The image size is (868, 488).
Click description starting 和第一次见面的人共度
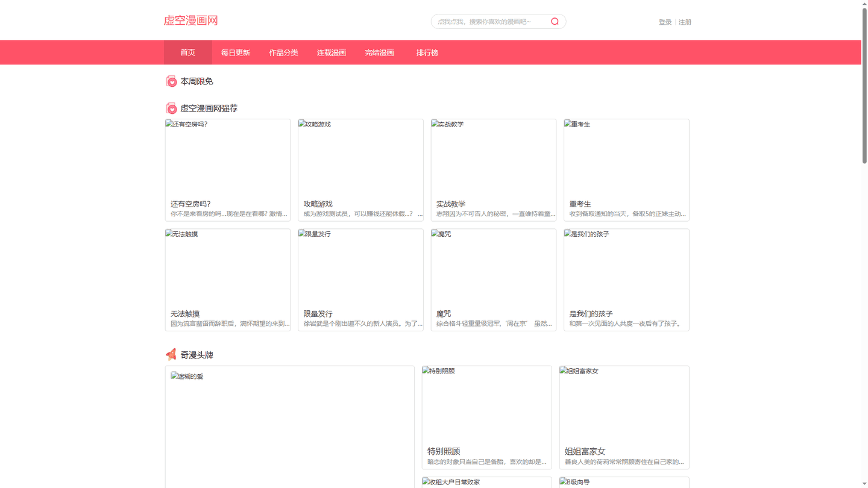(626, 324)
